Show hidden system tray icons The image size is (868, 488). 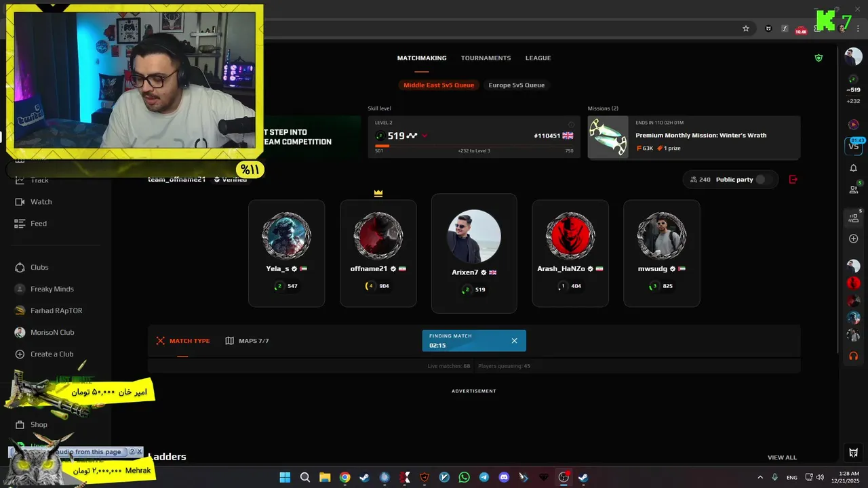[762, 477]
